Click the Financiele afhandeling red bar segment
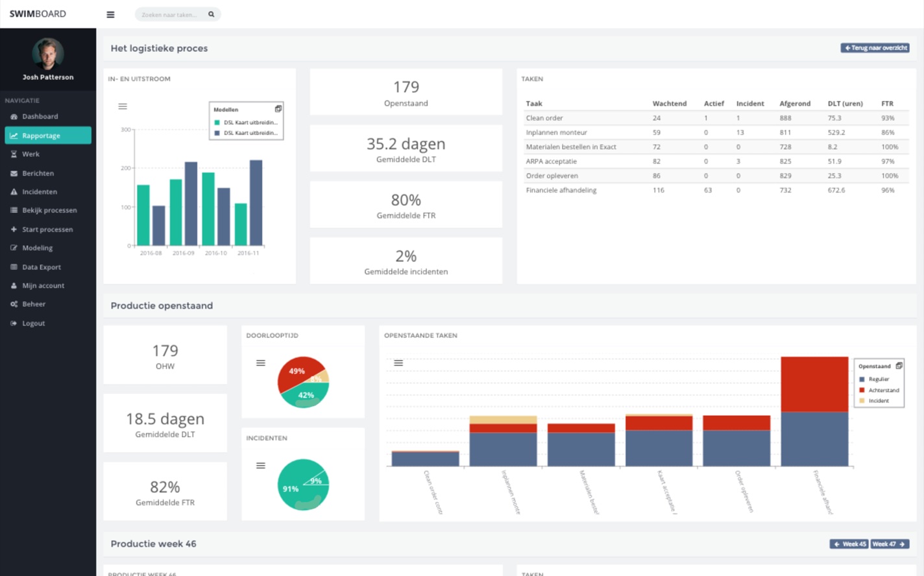This screenshot has height=576, width=924. pyautogui.click(x=814, y=384)
